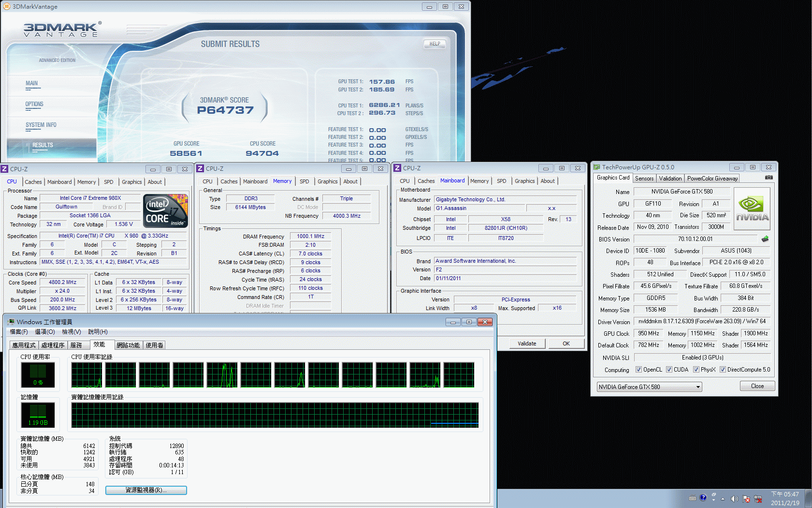The image size is (812, 508).
Task: Close the CPU-Z Mainboard window
Action: pos(578,168)
